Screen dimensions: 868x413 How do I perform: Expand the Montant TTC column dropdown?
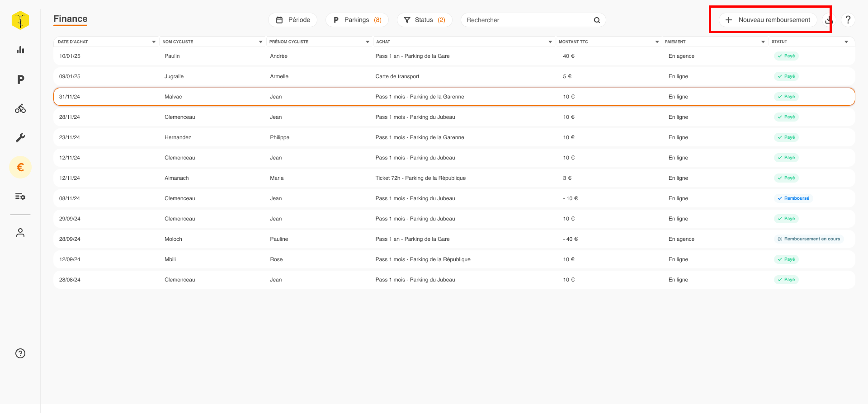[x=657, y=42]
